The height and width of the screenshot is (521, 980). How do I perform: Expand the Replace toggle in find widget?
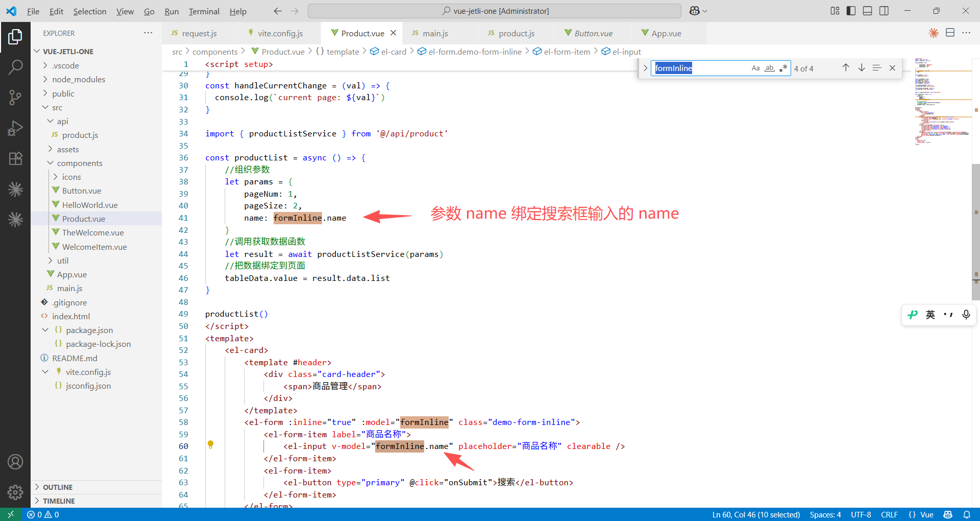(645, 68)
